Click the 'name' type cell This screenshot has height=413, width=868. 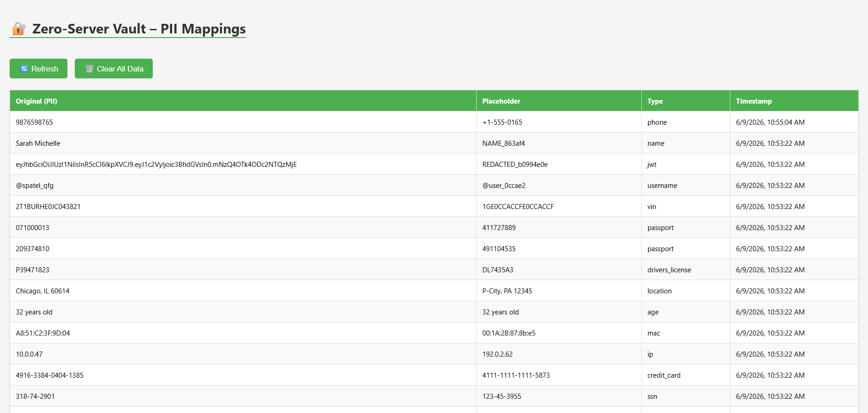pyautogui.click(x=686, y=143)
